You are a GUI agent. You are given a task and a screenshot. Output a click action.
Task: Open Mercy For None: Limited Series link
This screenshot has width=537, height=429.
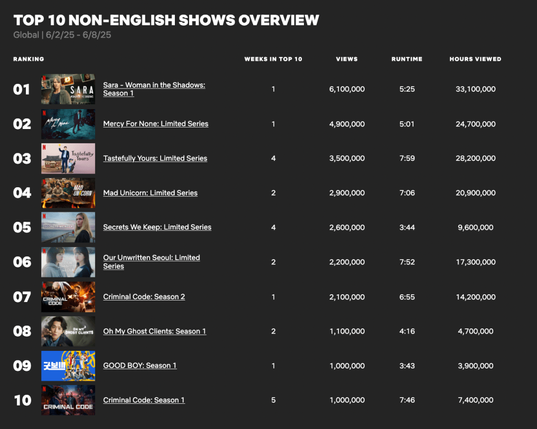tap(155, 124)
